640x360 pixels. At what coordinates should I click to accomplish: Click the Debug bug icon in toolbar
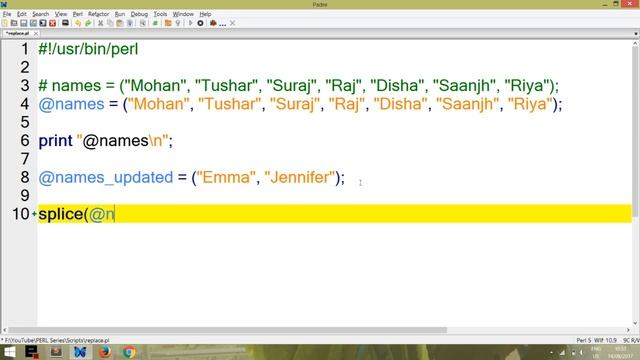point(213,23)
